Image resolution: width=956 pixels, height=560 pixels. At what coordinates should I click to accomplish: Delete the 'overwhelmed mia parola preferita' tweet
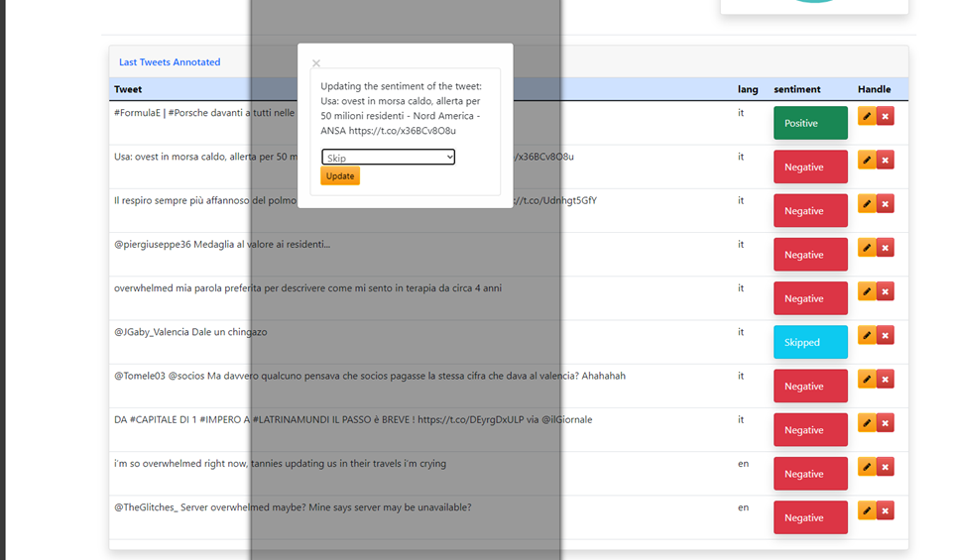point(886,291)
